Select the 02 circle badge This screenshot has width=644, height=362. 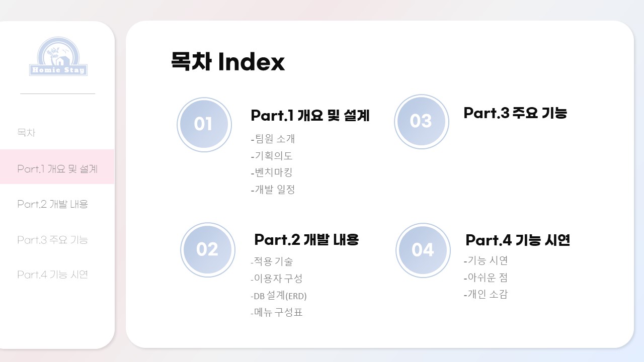coord(208,250)
